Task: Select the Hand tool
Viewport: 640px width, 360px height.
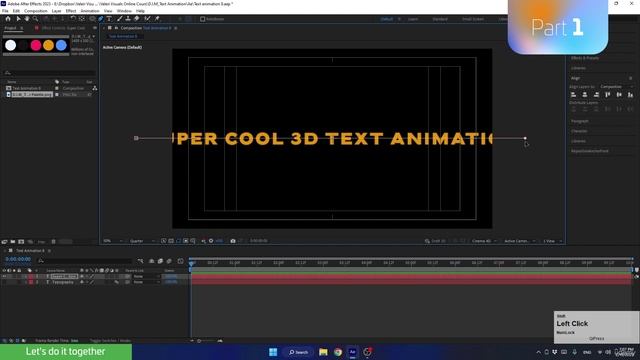Action: tap(27, 19)
